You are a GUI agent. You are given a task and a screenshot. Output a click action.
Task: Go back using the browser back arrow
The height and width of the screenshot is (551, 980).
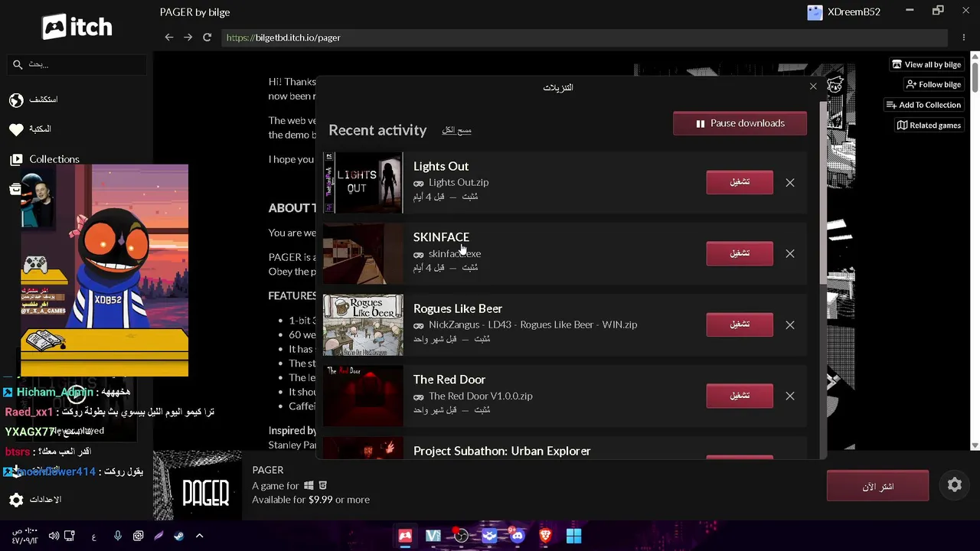169,37
